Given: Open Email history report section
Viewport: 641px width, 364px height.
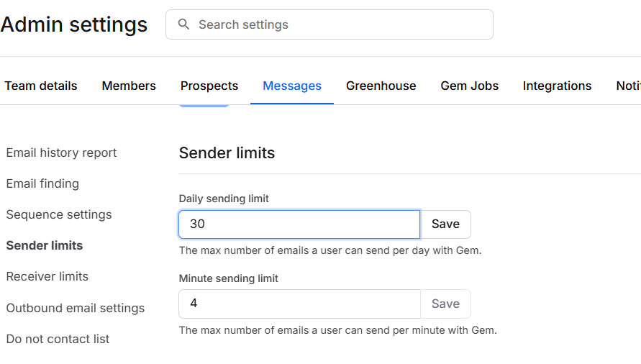Looking at the screenshot, I should 61,153.
